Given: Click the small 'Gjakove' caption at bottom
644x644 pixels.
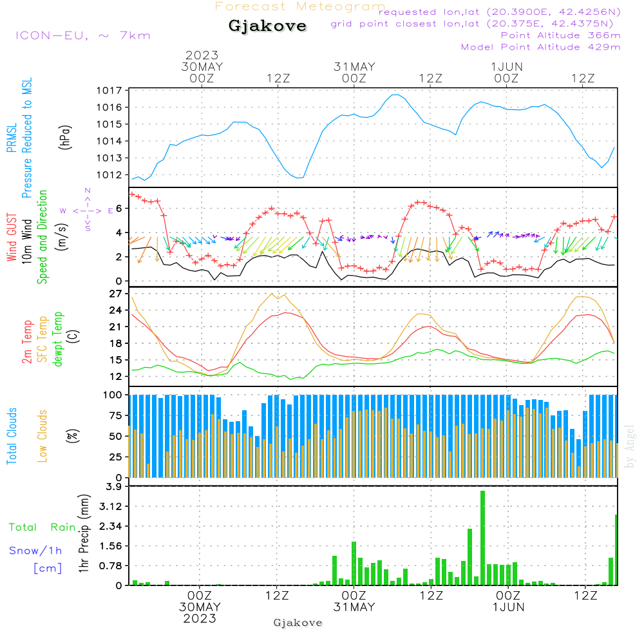Looking at the screenshot, I should point(298,623).
